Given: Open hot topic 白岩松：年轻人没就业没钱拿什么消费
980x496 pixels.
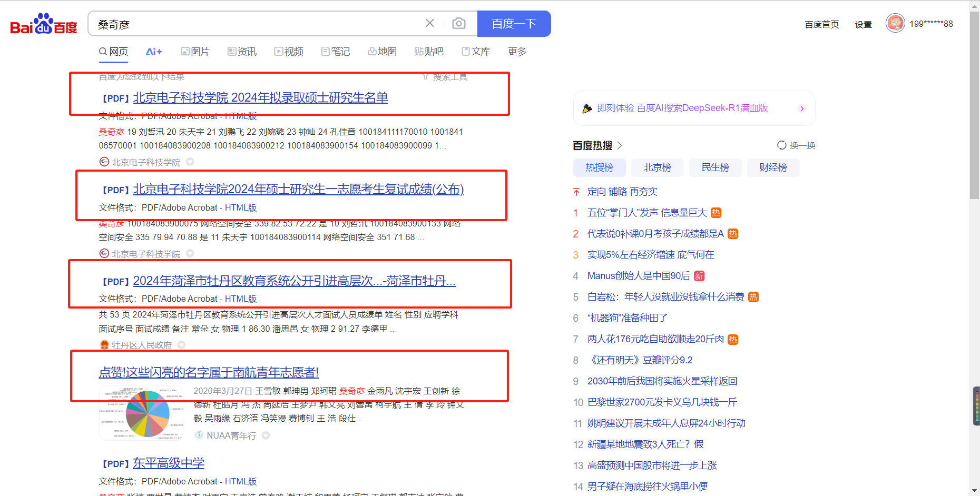Looking at the screenshot, I should 666,297.
